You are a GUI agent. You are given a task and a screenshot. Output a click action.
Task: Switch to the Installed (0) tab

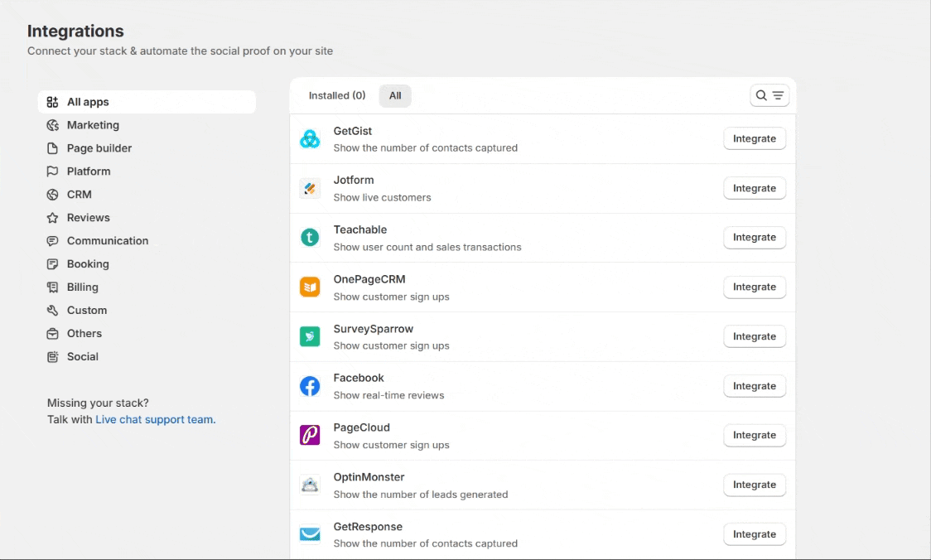tap(336, 95)
